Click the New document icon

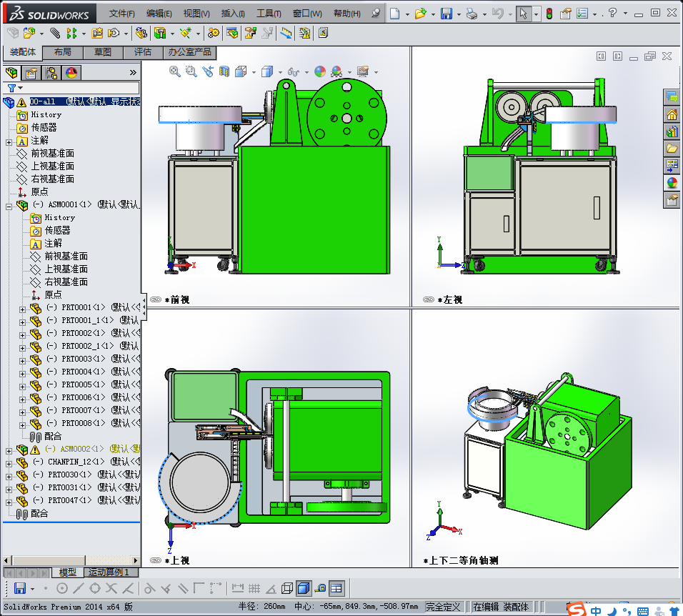(x=394, y=14)
